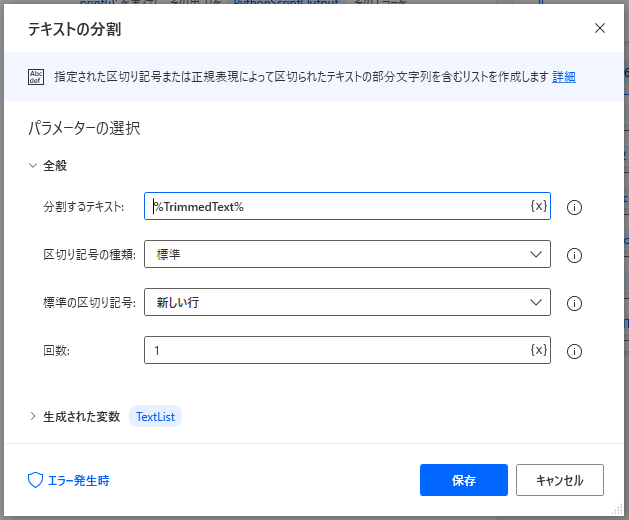Close the テキストの分割 dialog
Image resolution: width=629 pixels, height=520 pixels.
coord(600,28)
